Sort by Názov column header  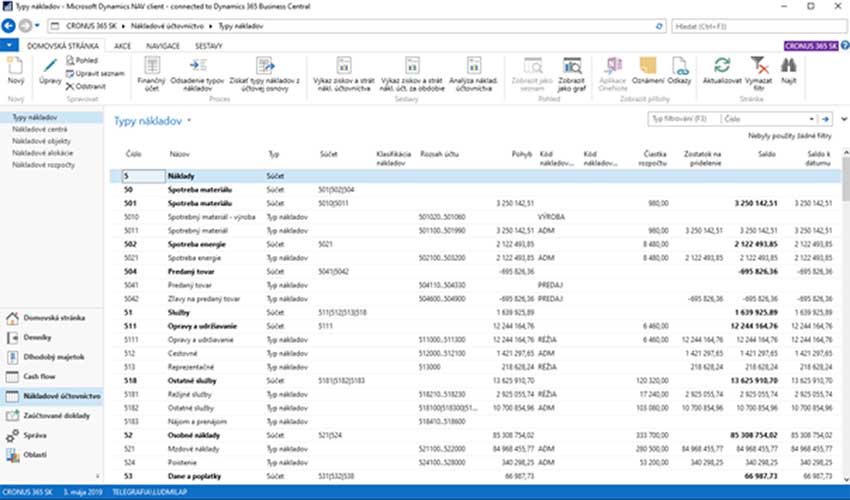(x=179, y=154)
